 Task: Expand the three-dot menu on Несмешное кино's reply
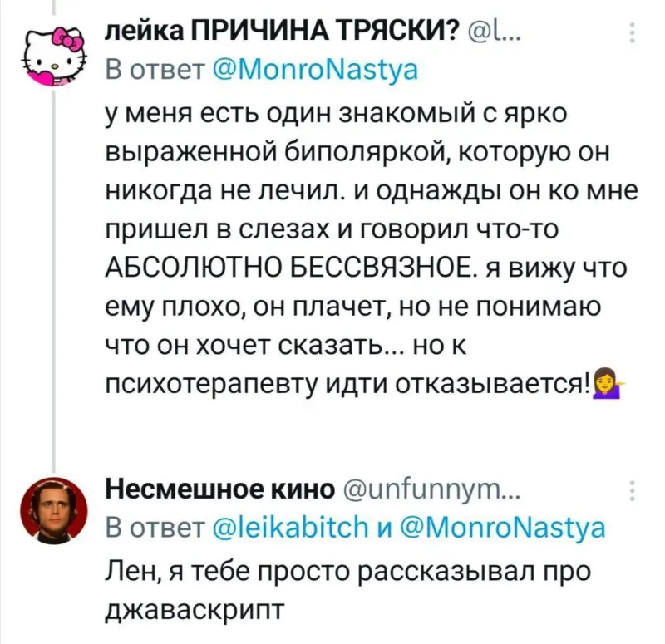coord(632,492)
